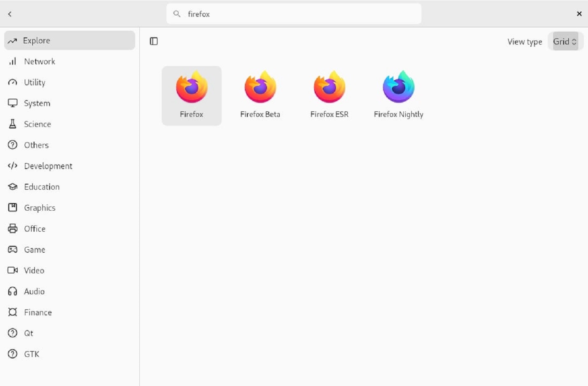The image size is (588, 386).
Task: Toggle selection of the Firefox tile
Action: [x=192, y=95]
